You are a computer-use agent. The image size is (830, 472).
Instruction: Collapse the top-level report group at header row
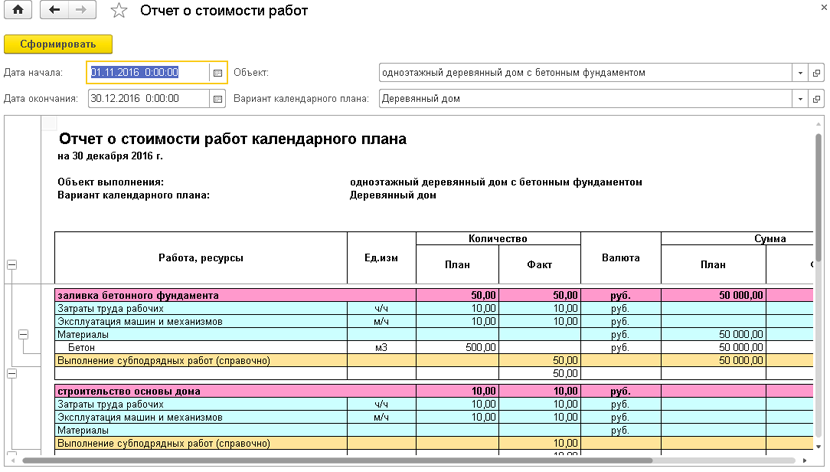(12, 265)
